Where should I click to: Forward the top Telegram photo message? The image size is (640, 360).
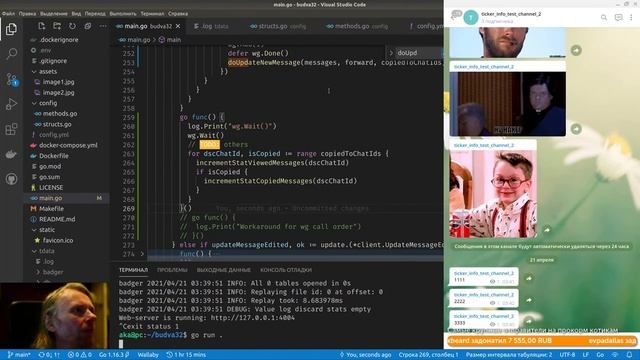point(576,50)
